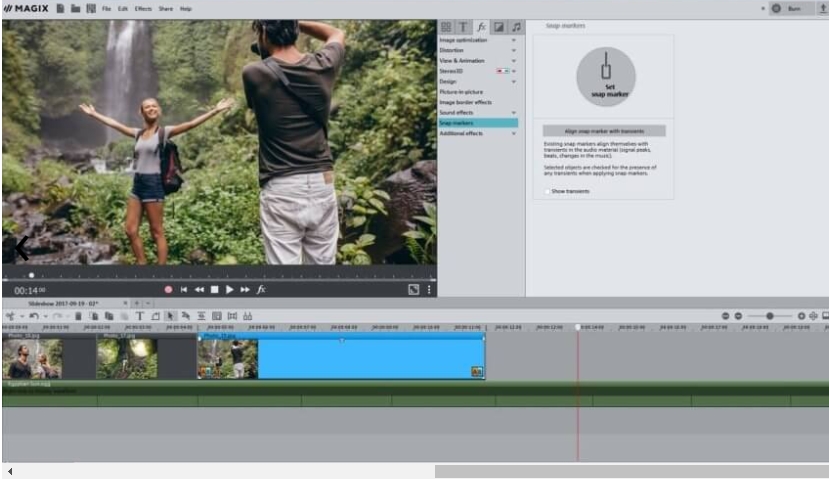
Task: Click the preview position slider handle
Action: click(32, 275)
